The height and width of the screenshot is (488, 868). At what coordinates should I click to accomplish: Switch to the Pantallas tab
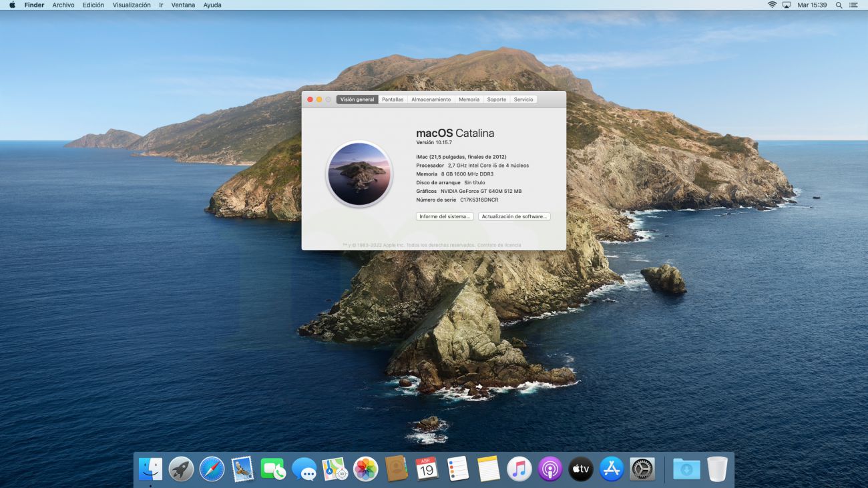(393, 99)
